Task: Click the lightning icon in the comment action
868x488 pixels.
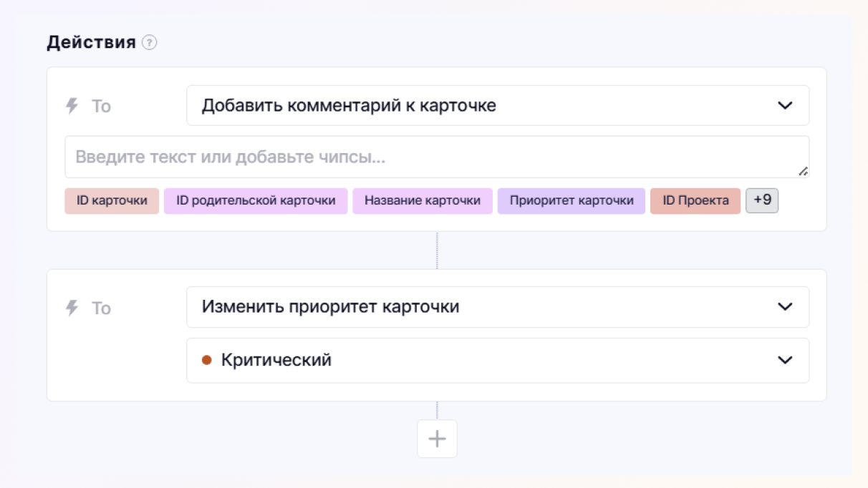Action: 72,106
